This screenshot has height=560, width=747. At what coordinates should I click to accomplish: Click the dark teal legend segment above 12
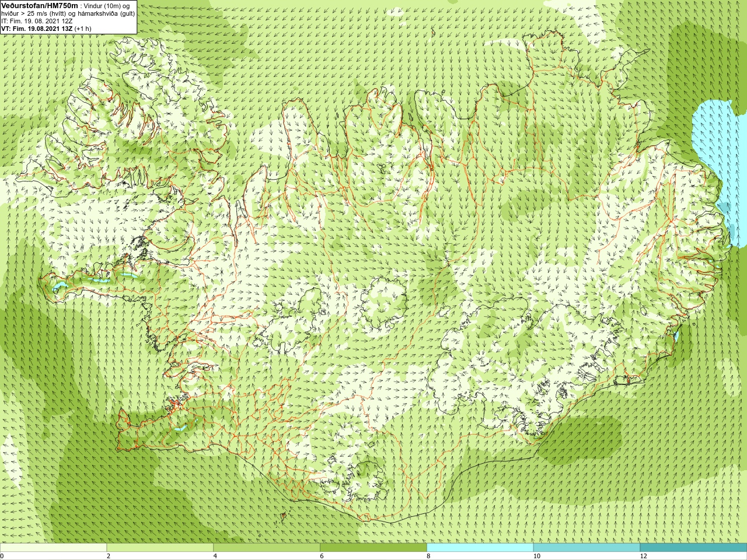click(x=693, y=548)
